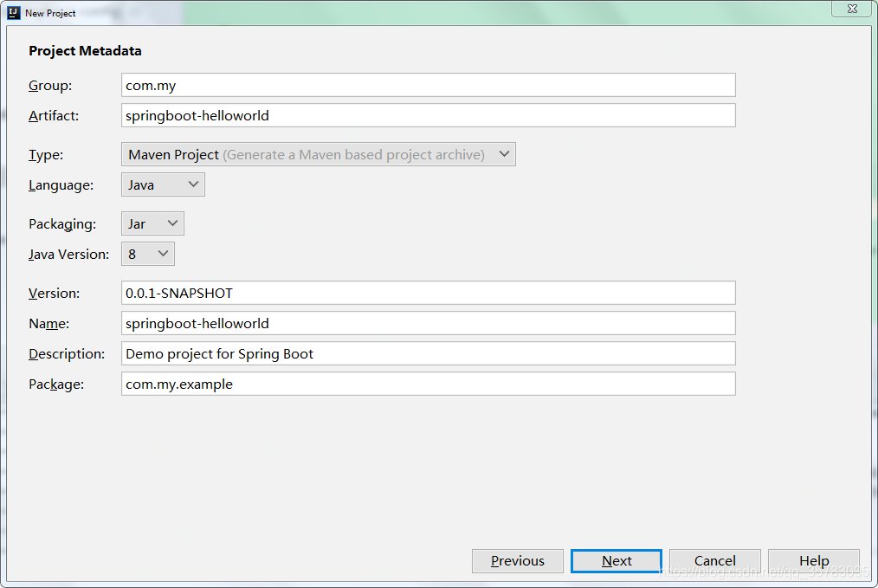Open the Language dropdown set to Java
Screen dimensions: 878x588
(x=163, y=184)
